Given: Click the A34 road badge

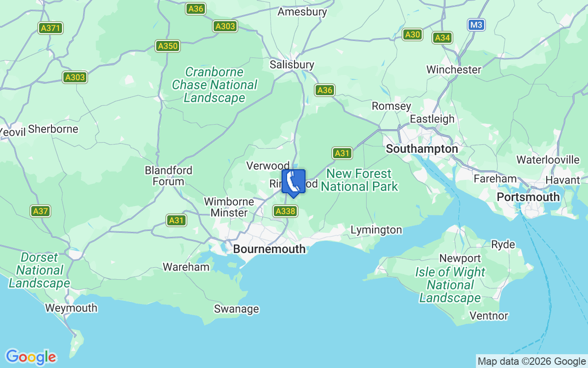Looking at the screenshot, I should [x=442, y=38].
